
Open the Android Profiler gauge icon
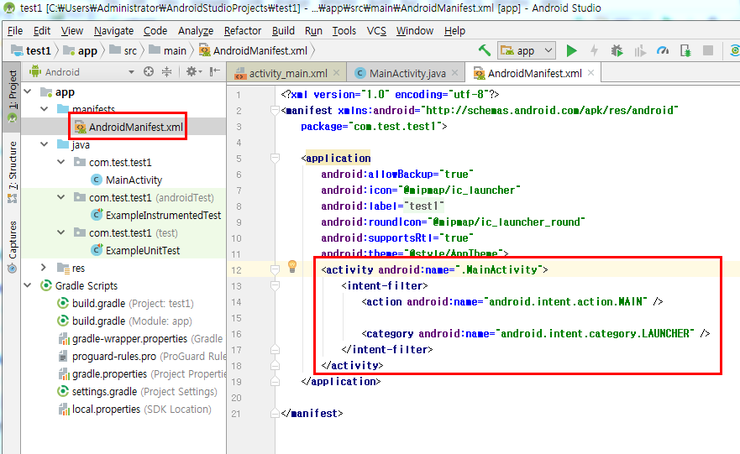(x=663, y=50)
